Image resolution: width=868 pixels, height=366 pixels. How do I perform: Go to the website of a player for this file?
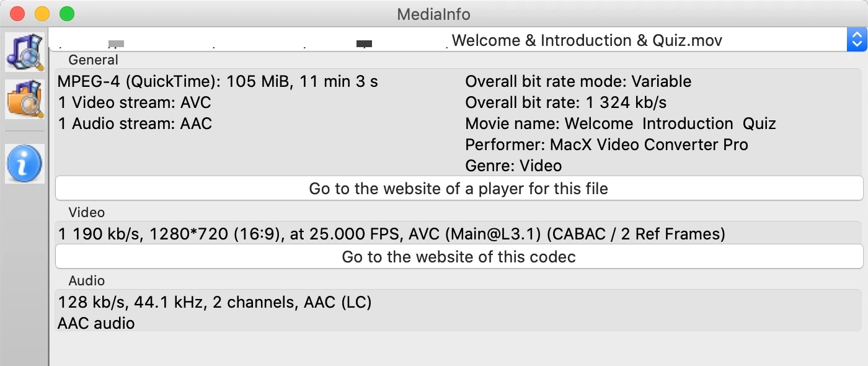point(459,188)
